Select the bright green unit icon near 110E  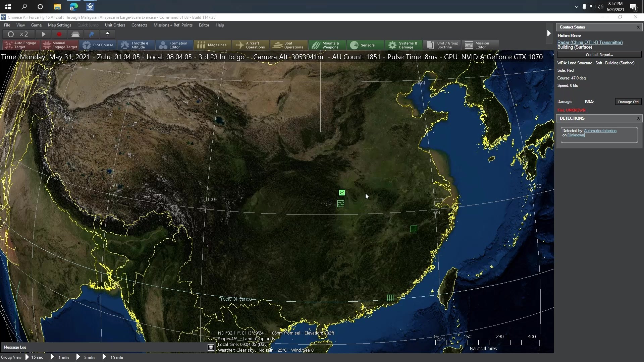pyautogui.click(x=342, y=192)
